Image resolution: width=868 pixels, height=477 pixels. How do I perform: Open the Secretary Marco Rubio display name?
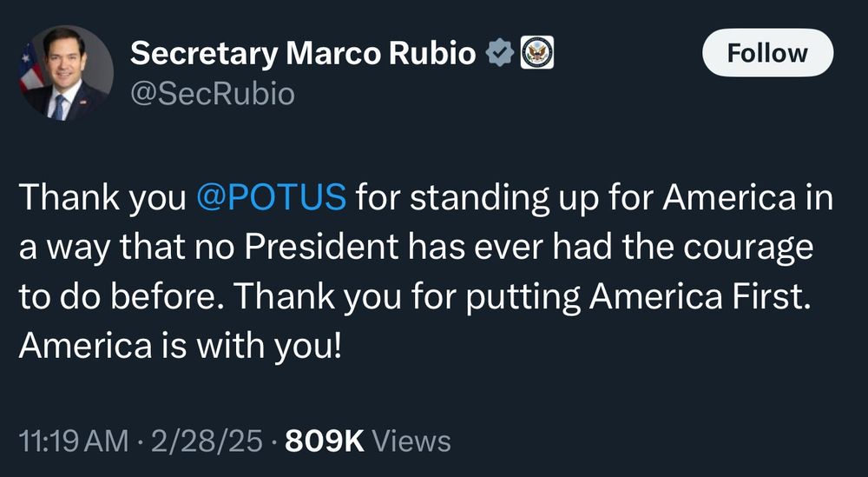tap(302, 54)
